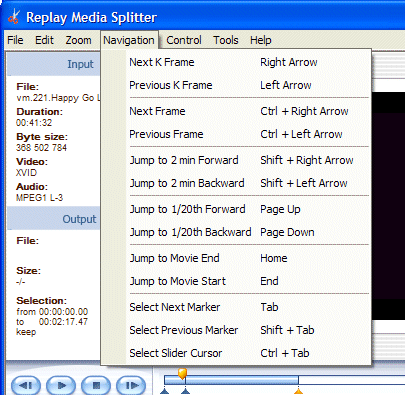
Task: Click the byte size value 368 502 784
Action: [x=41, y=148]
